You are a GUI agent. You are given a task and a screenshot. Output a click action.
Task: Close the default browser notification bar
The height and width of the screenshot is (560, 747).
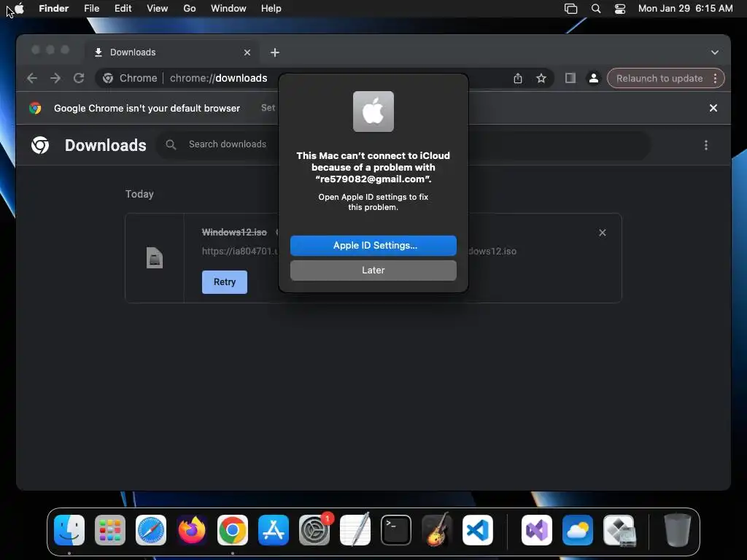pos(713,108)
